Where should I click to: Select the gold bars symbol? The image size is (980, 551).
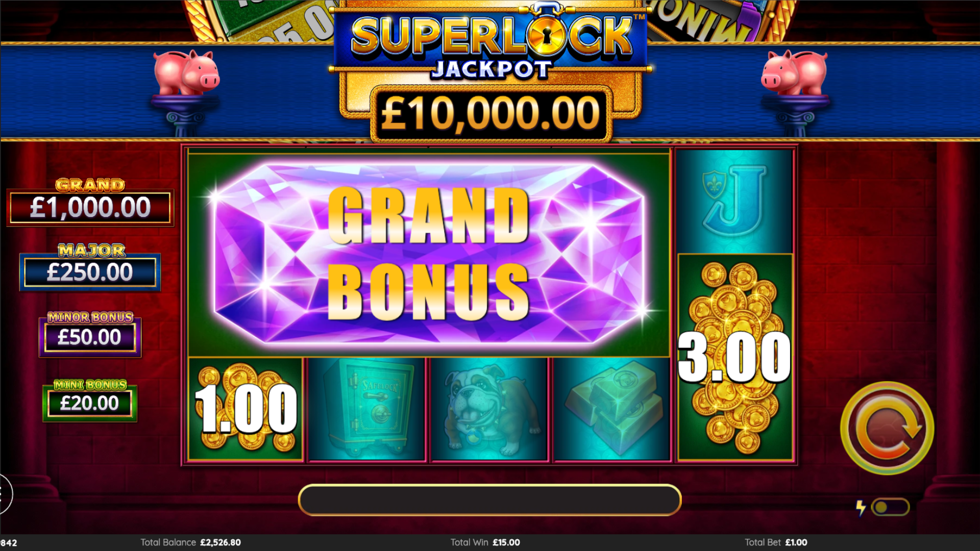click(x=611, y=409)
